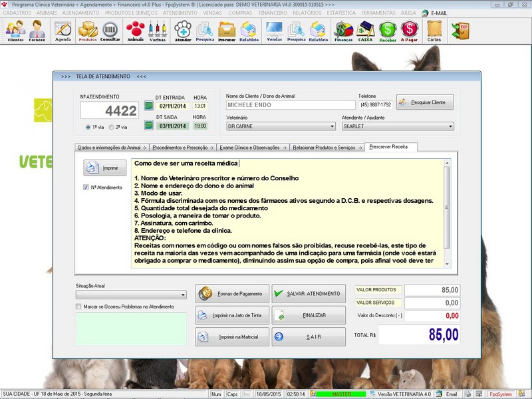Open the Vacinas syringes icon

pos(158,31)
